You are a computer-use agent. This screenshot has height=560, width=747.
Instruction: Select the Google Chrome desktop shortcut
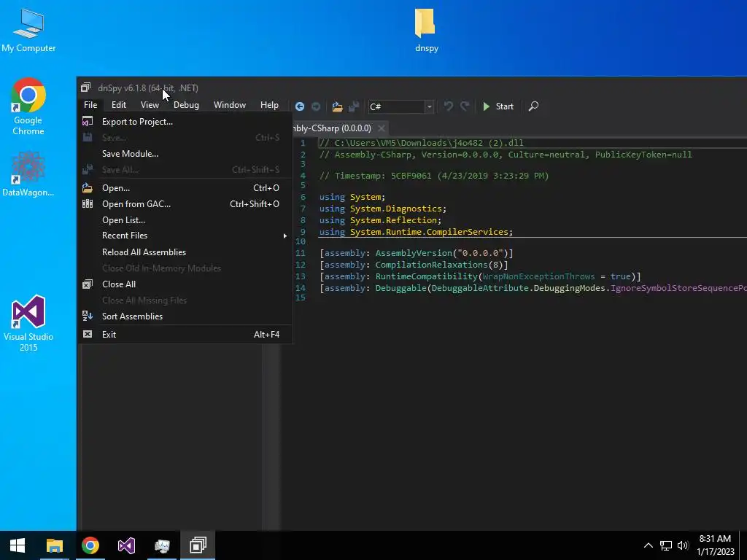(x=28, y=106)
